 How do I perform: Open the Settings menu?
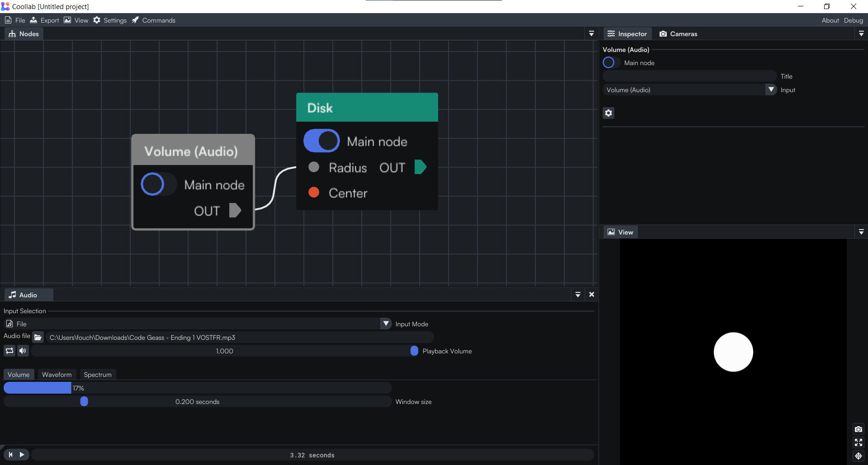point(110,20)
